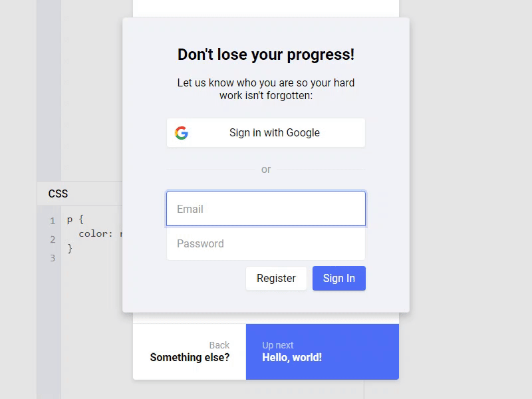532x399 pixels.
Task: Click the closing brace code line
Action: pyautogui.click(x=70, y=248)
